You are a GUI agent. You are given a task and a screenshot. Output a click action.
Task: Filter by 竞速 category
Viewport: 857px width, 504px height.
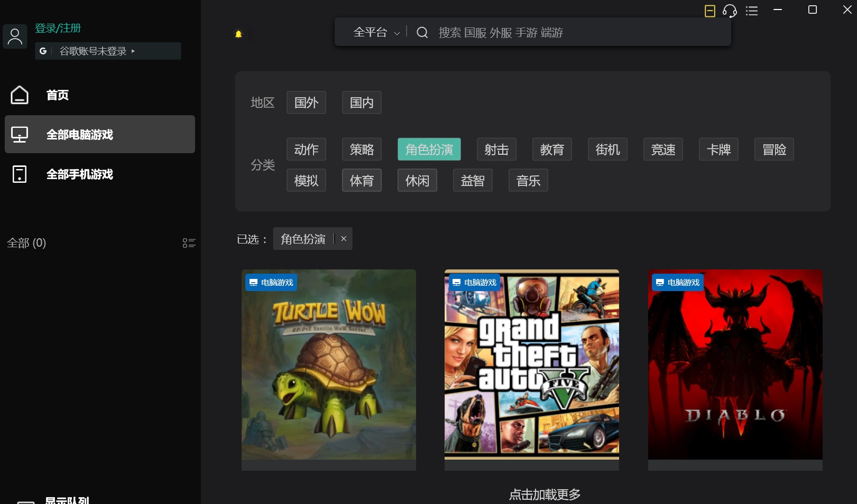(x=663, y=150)
